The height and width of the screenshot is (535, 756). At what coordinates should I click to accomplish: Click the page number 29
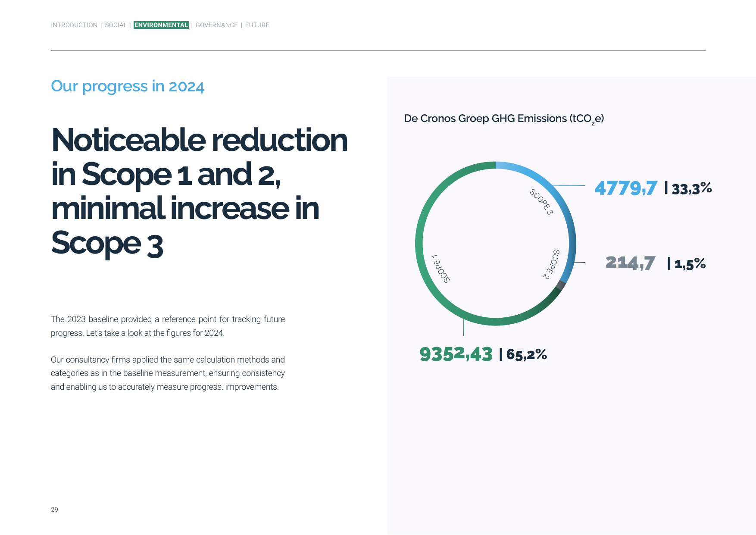point(54,510)
